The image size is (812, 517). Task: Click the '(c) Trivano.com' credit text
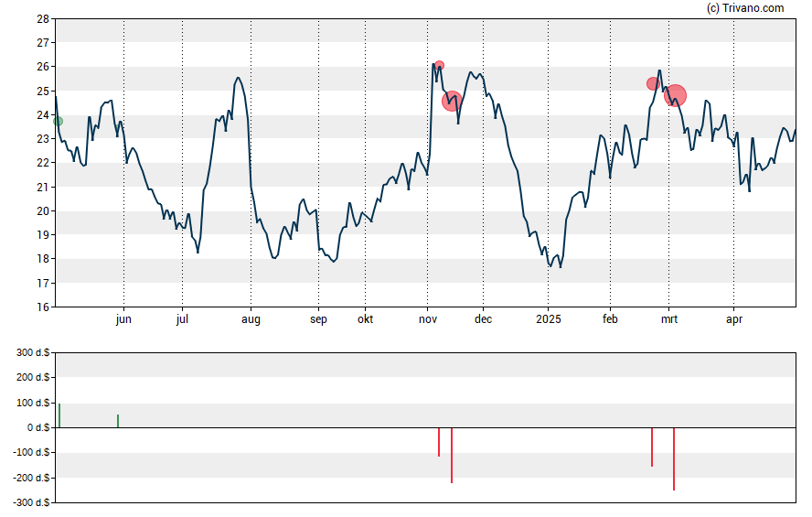coord(745,7)
